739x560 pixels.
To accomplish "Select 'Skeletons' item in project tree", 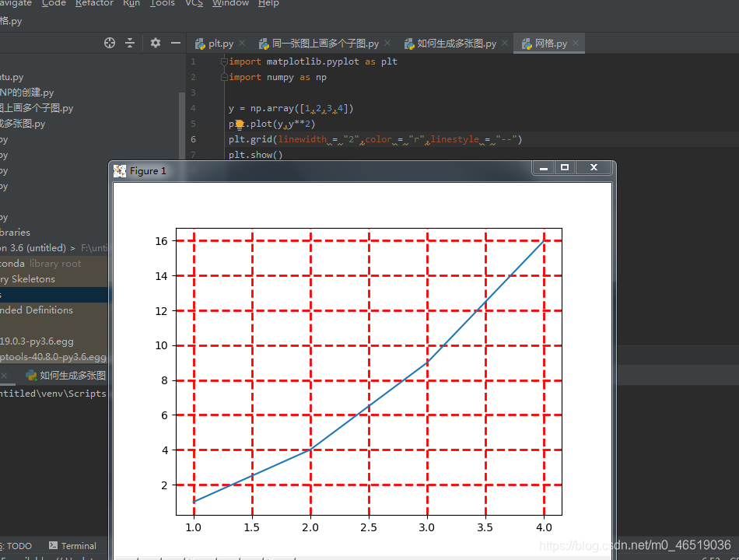I will coord(33,279).
